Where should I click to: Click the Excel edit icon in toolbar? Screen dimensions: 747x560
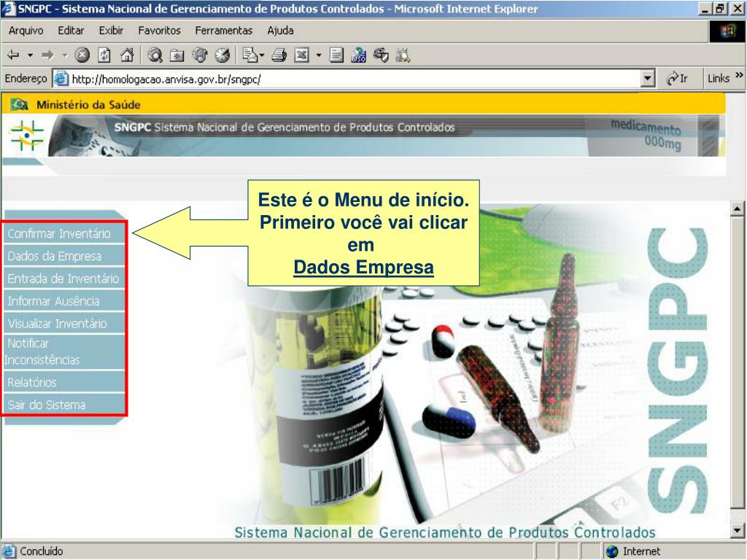(x=301, y=55)
